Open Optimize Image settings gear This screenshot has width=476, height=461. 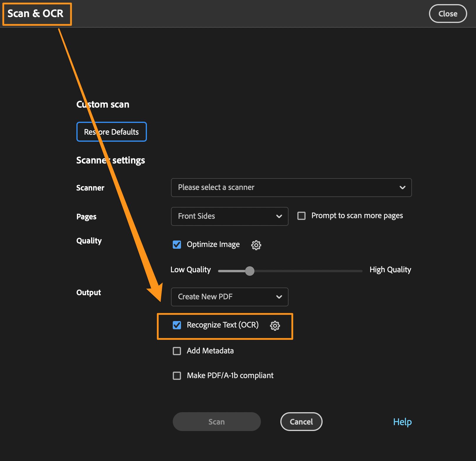(256, 245)
